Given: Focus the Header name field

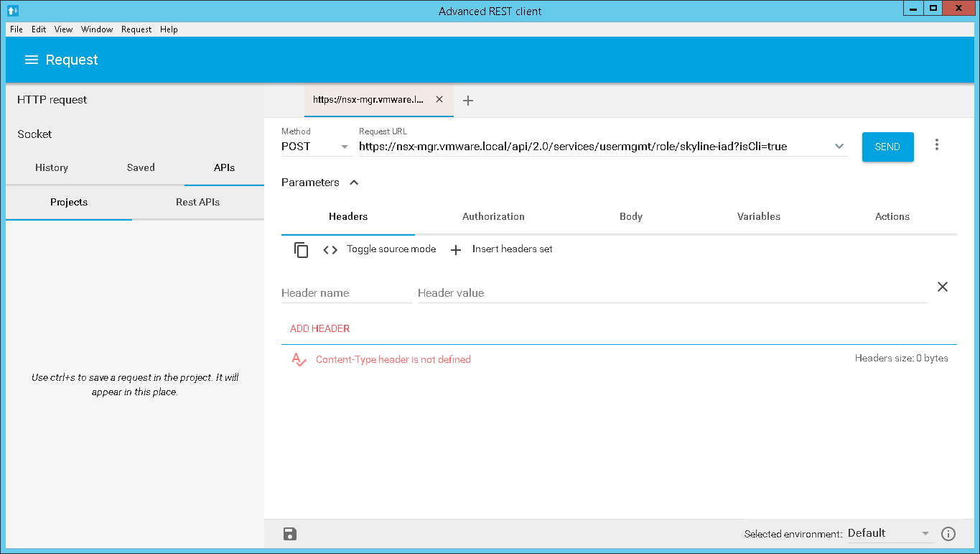Looking at the screenshot, I should pos(347,293).
